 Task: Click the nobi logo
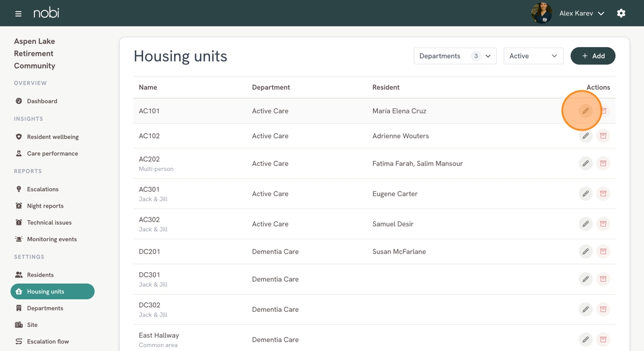(x=47, y=13)
